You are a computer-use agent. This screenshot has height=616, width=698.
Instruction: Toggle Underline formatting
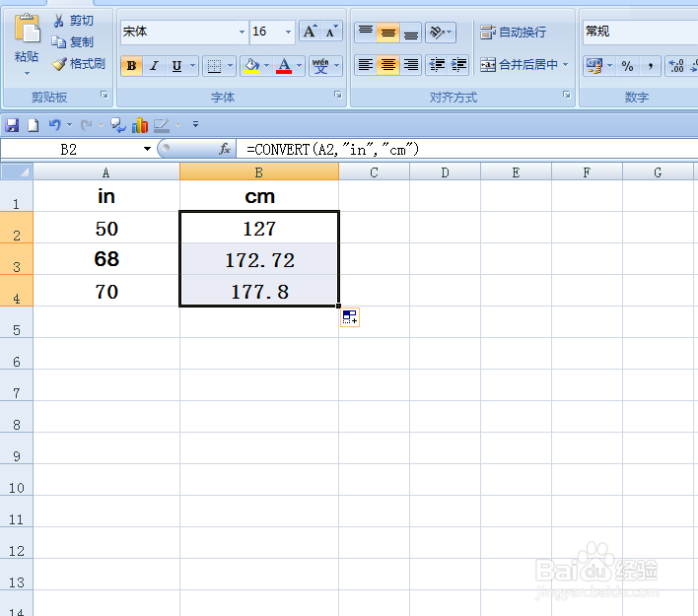[176, 66]
